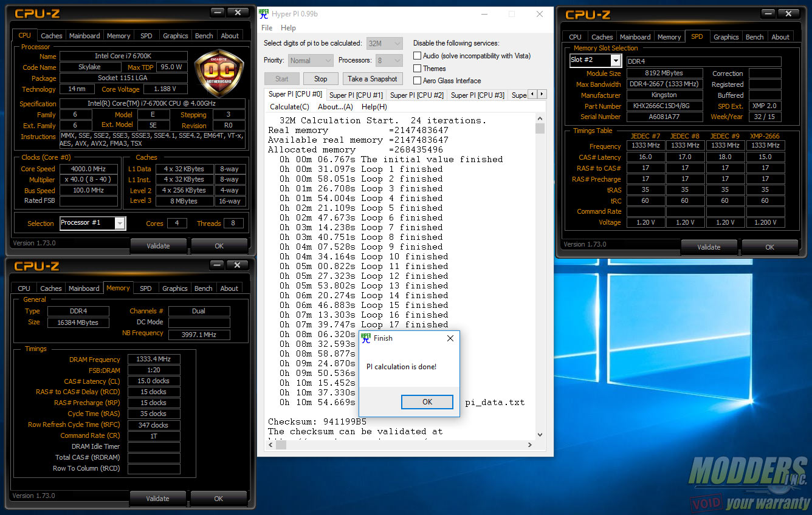Switch to the Super PI [CPU #1] tab
Screen dimensions: 812x515
tap(356, 95)
